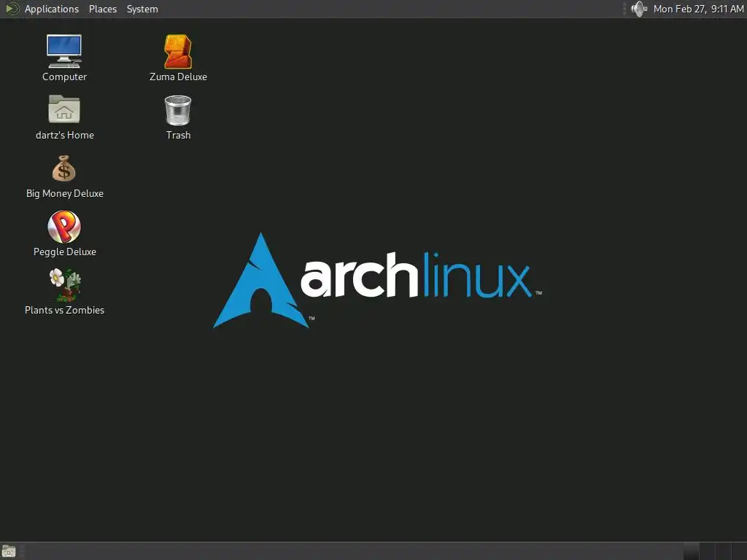This screenshot has height=560, width=747.
Task: Select the Big Money Deluxe icon
Action: [64, 168]
